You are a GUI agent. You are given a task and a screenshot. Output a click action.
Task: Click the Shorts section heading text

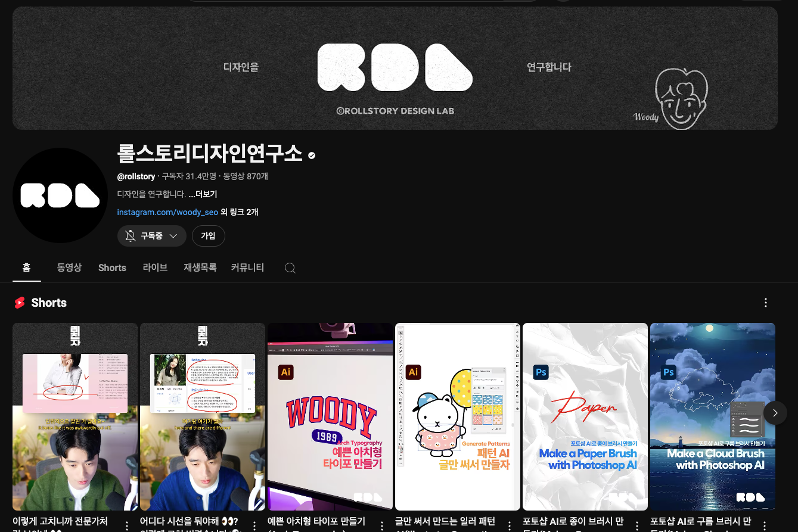pyautogui.click(x=49, y=303)
